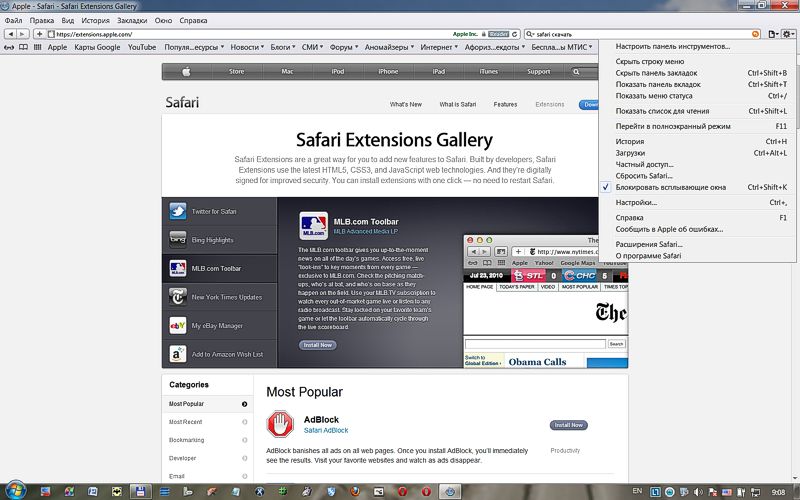Click the orange search snapback icon
Image resolution: width=800 pixels, height=500 pixels.
coord(756,34)
